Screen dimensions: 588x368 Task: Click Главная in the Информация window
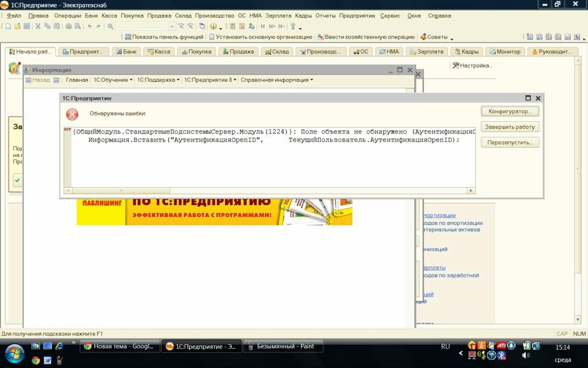coord(77,80)
